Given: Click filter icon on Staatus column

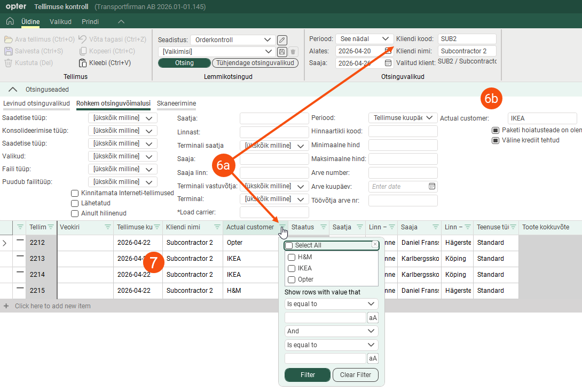Looking at the screenshot, I should [323, 227].
